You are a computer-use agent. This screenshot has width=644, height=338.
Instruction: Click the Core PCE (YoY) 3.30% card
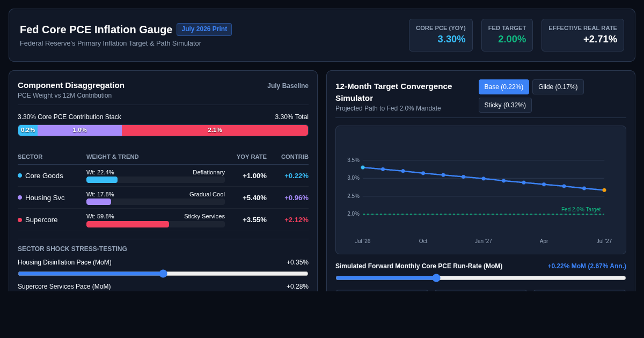click(441, 35)
